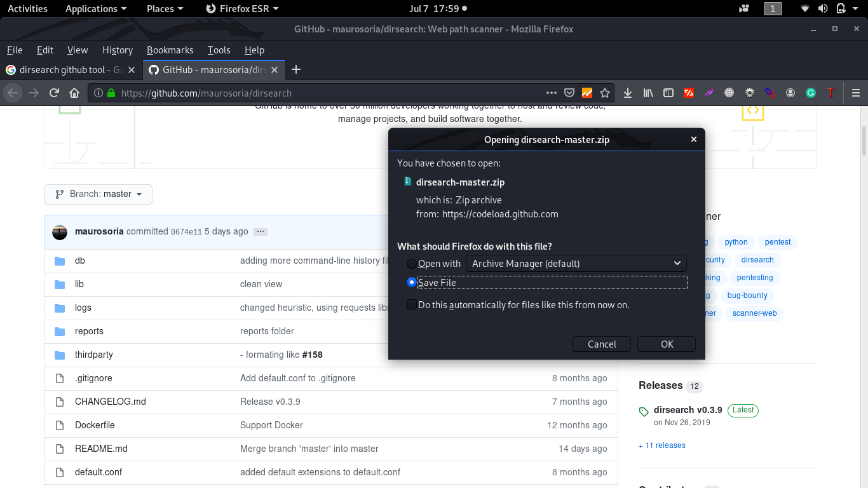Click the pentesting topic tag

tap(755, 278)
